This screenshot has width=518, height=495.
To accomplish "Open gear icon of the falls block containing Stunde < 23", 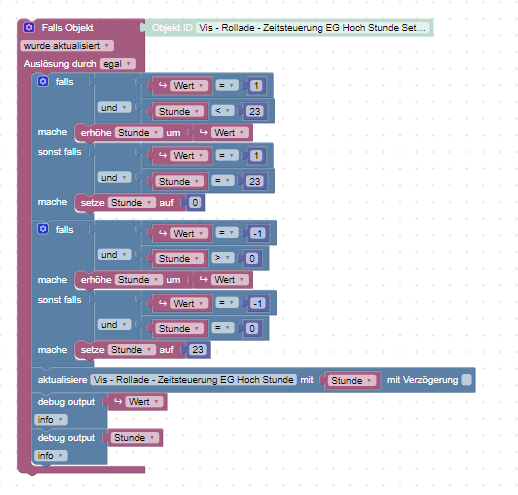I will pos(43,81).
